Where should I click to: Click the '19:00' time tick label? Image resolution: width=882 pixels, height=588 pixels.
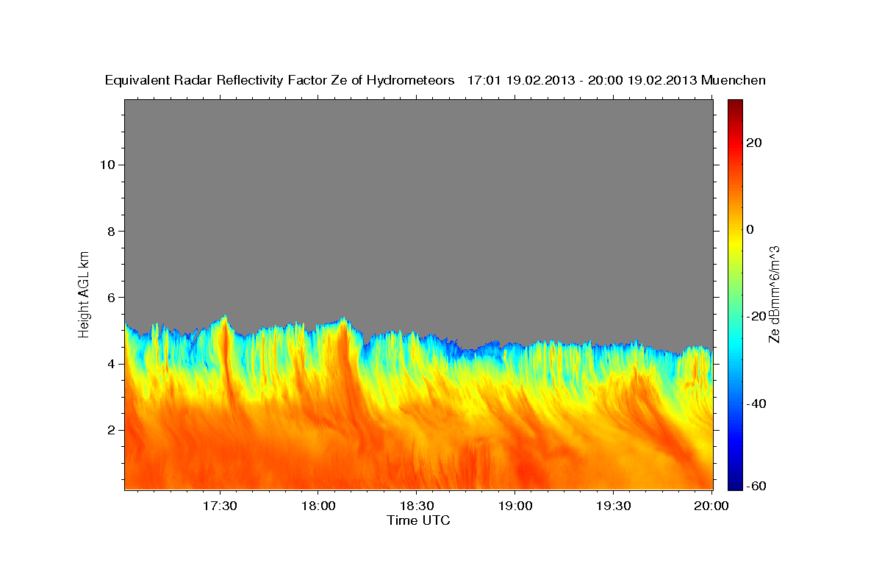[x=514, y=506]
